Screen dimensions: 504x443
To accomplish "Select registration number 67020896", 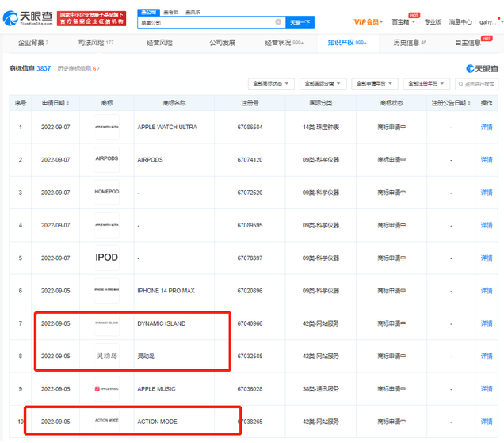I will tap(250, 291).
